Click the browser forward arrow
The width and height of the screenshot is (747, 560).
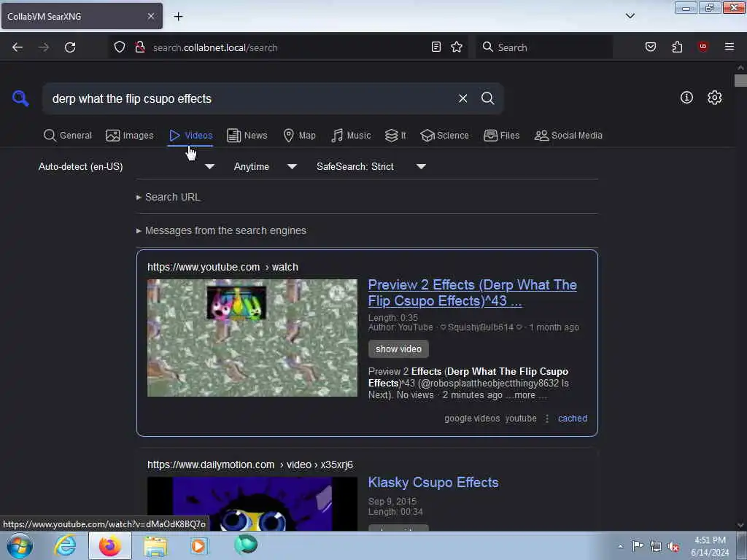pos(43,47)
